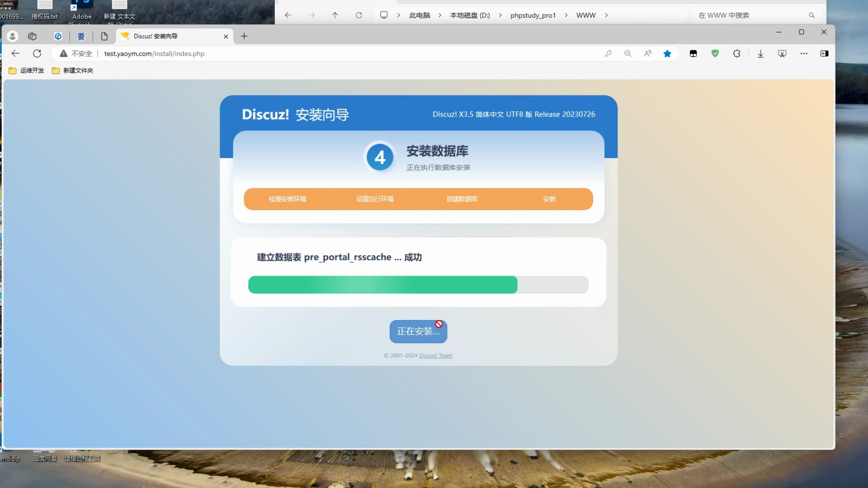Viewport: 868px width, 488px height.
Task: Select the Discuz! 安装向导 tab
Action: point(175,36)
